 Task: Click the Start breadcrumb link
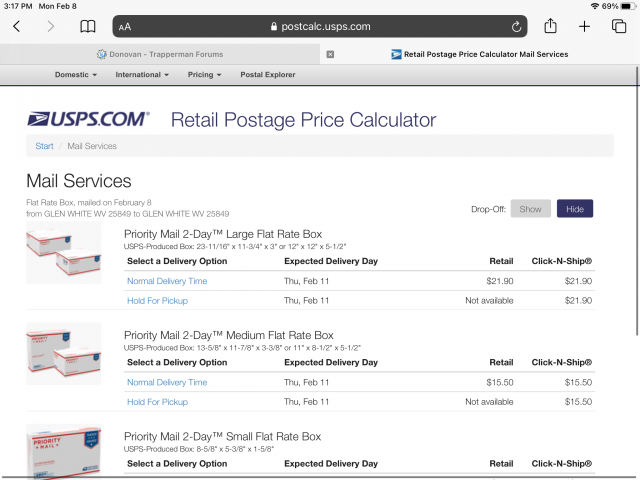click(x=44, y=146)
